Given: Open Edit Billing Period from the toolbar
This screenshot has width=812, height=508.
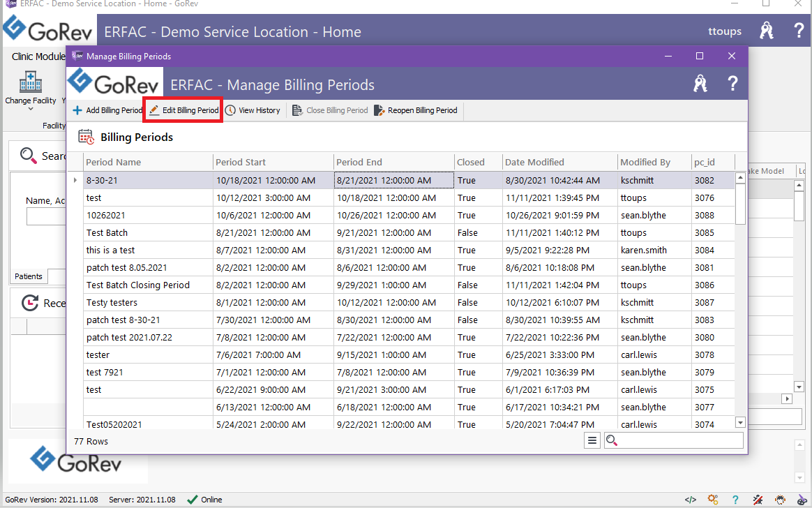Looking at the screenshot, I should tap(183, 110).
